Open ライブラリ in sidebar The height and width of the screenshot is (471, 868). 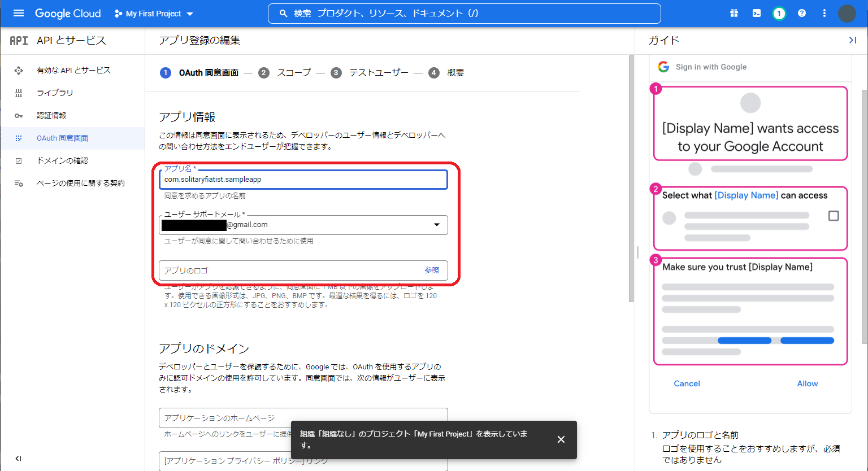click(72, 93)
